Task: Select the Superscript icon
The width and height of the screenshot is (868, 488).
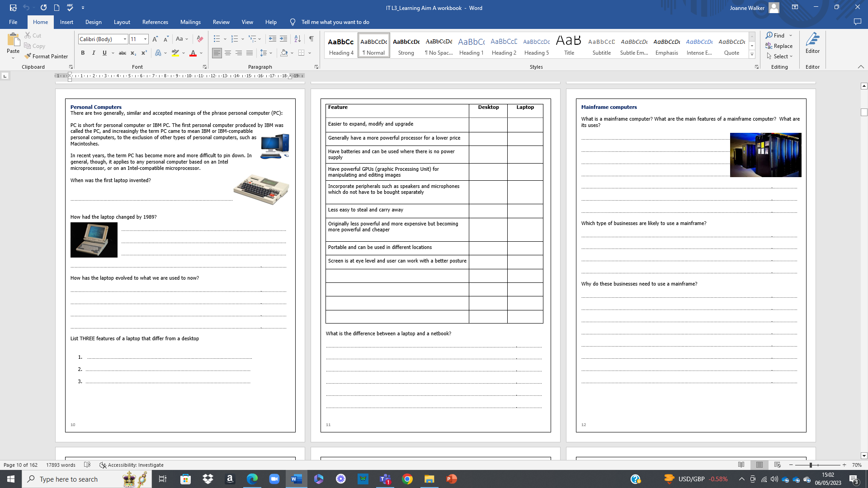Action: click(x=144, y=53)
